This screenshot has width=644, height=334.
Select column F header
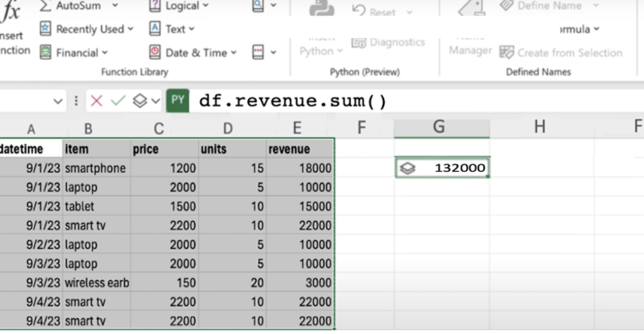tap(362, 127)
